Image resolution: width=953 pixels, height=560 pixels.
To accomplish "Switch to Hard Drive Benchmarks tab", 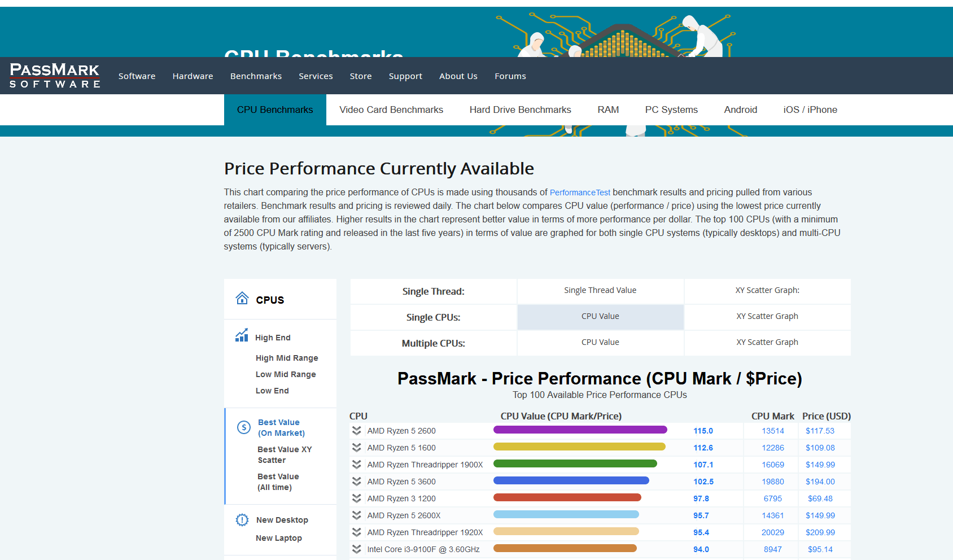I will [520, 110].
